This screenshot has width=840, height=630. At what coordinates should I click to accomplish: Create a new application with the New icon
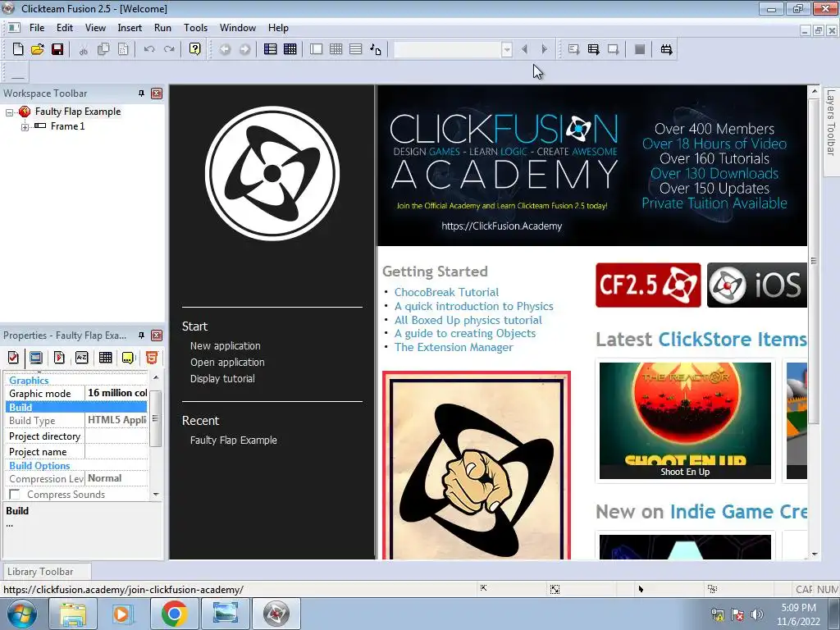coord(18,49)
